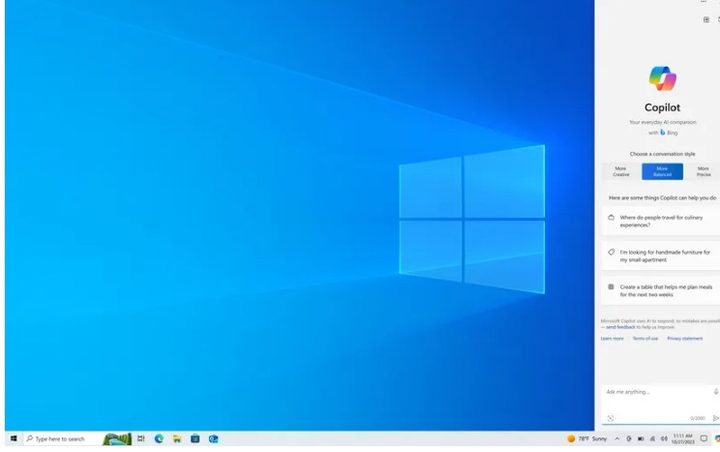This screenshot has height=452, width=720.
Task: Choose the meal plan table suggestion
Action: pos(660,290)
